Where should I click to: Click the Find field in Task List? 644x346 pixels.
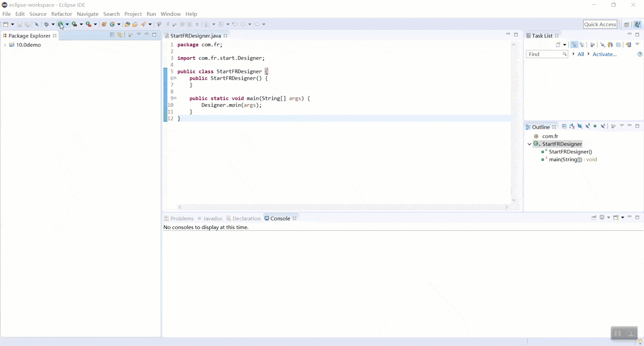pyautogui.click(x=544, y=54)
